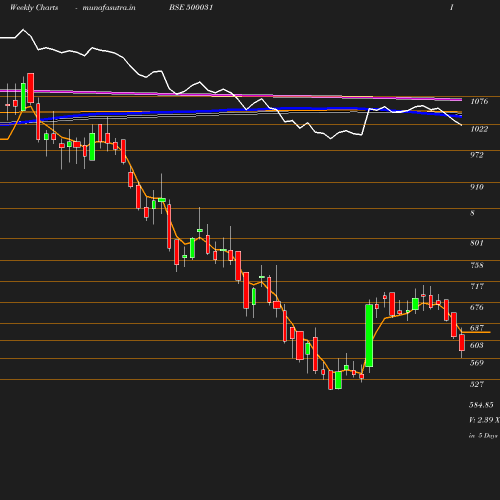Select the 527 price axis label
Screen dimensions: 500x500
click(477, 384)
